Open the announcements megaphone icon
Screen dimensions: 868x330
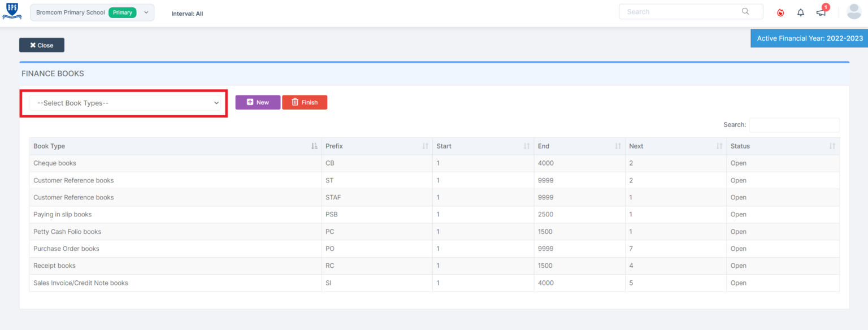[x=821, y=12]
